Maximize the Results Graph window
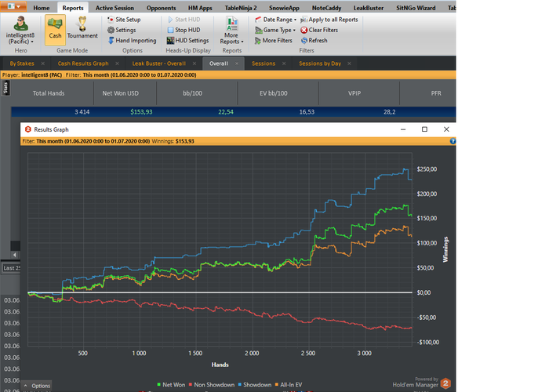 pyautogui.click(x=424, y=129)
